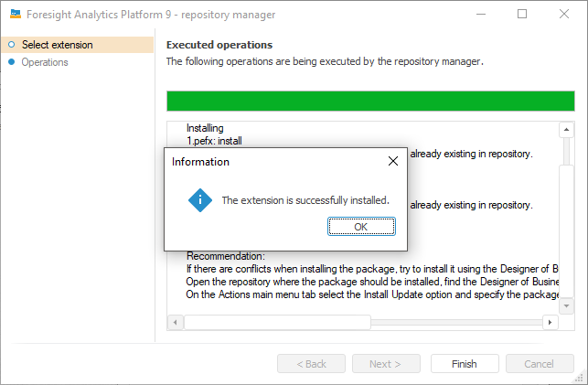The image size is (588, 385).
Task: Go back with the Back button
Action: click(311, 364)
